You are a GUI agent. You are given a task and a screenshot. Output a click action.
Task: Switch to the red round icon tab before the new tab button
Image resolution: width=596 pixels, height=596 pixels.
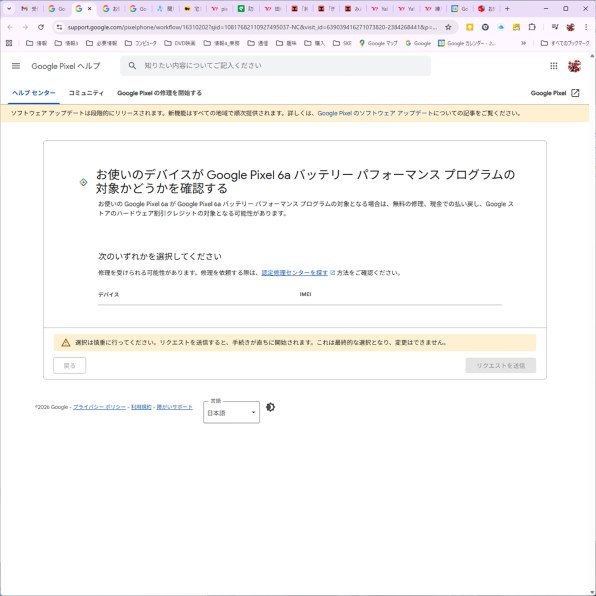(x=486, y=8)
